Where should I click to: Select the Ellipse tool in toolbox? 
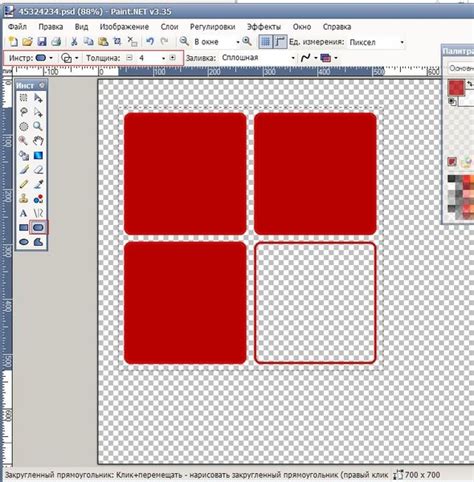pos(24,242)
